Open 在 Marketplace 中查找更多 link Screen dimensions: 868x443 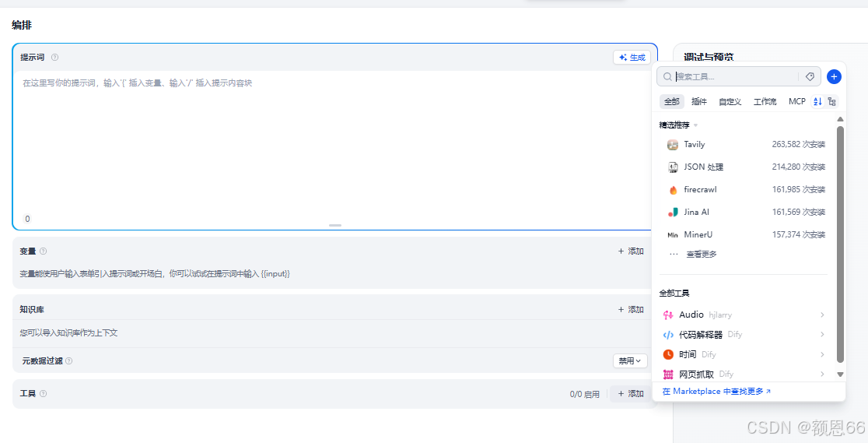[717, 392]
